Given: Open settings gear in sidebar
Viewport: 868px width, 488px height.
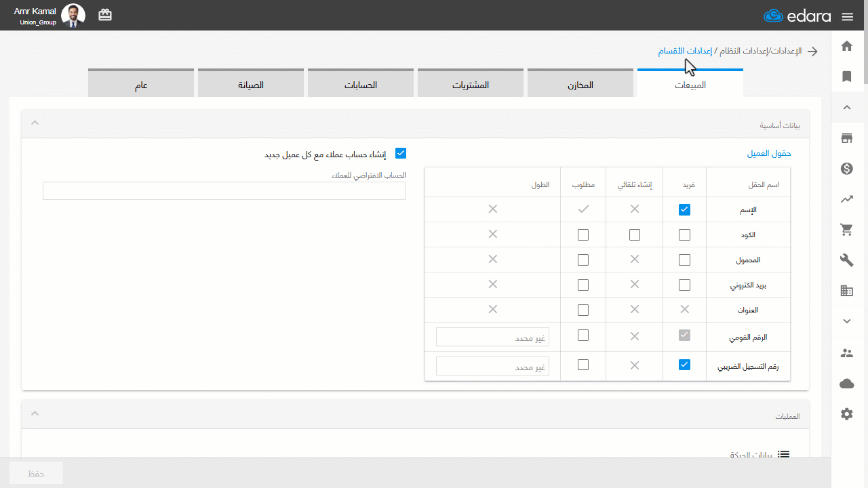Looking at the screenshot, I should (846, 414).
